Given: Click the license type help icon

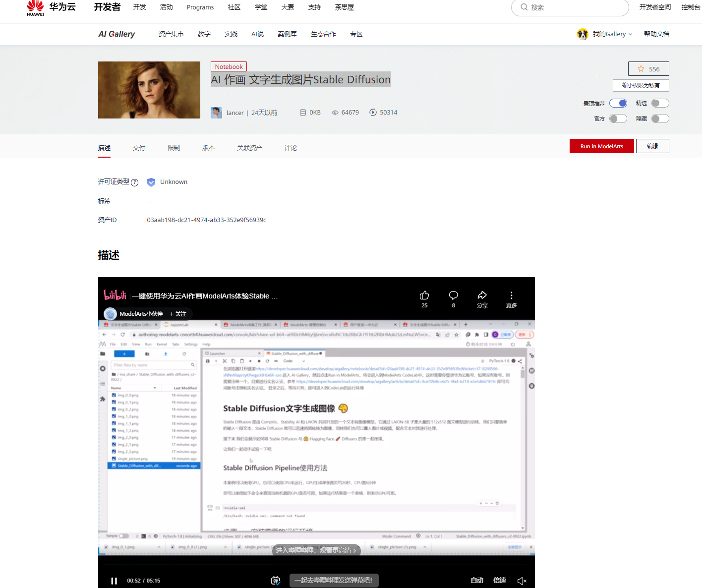Looking at the screenshot, I should pos(134,182).
